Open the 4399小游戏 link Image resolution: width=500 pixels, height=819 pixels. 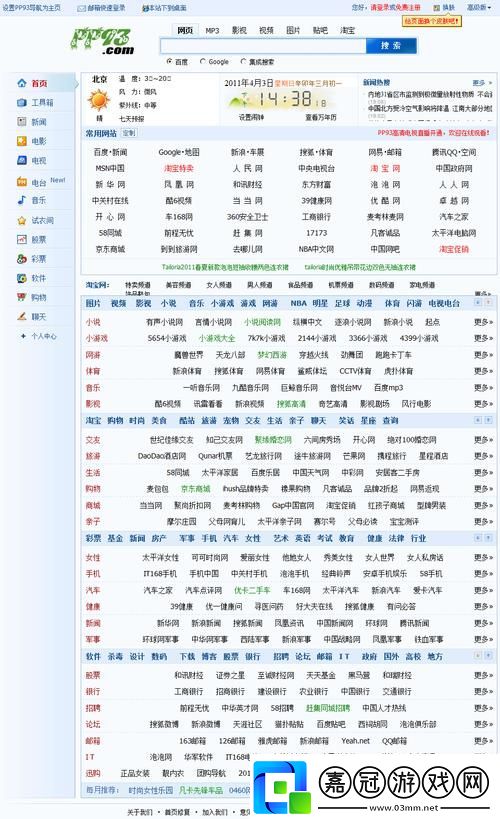coord(418,338)
